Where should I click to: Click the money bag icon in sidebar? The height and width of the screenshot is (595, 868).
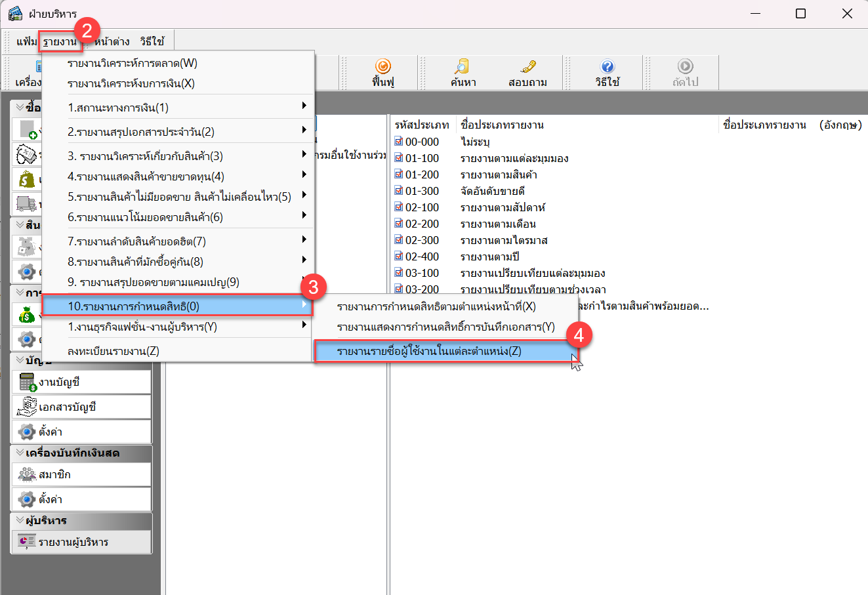[27, 315]
